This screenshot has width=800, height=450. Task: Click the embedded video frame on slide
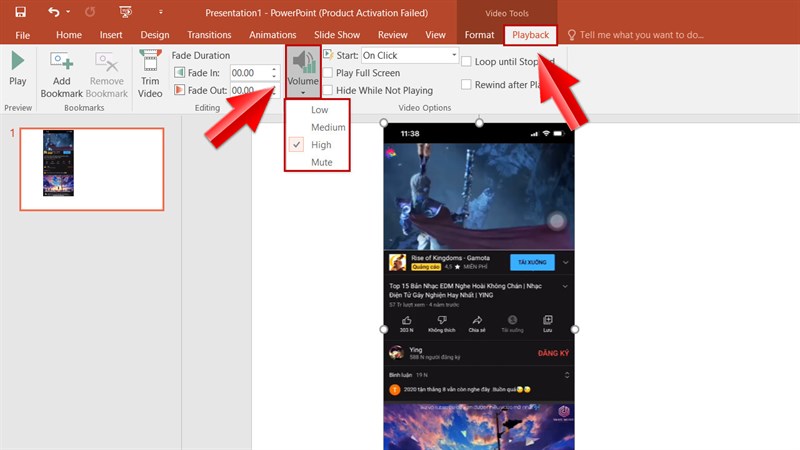coord(479,286)
